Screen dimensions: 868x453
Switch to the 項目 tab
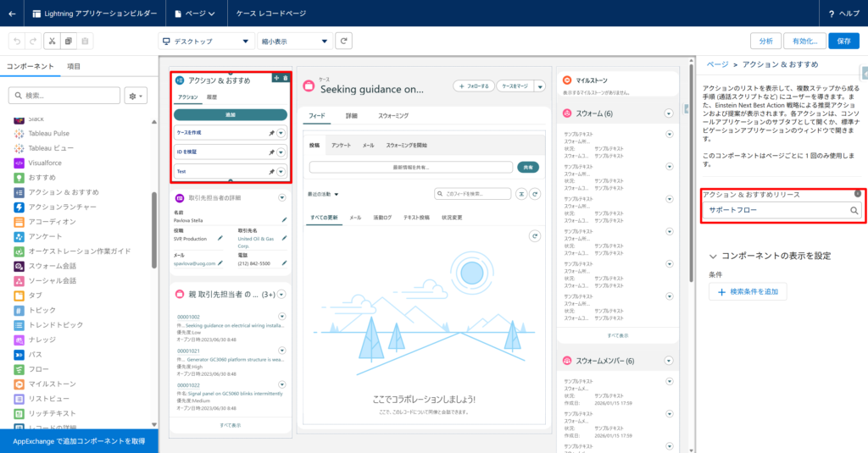75,66
